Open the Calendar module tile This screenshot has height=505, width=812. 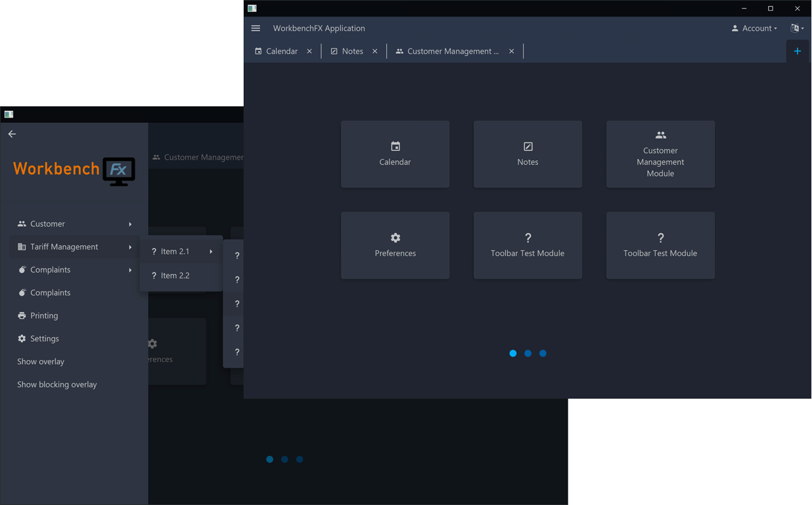(395, 154)
